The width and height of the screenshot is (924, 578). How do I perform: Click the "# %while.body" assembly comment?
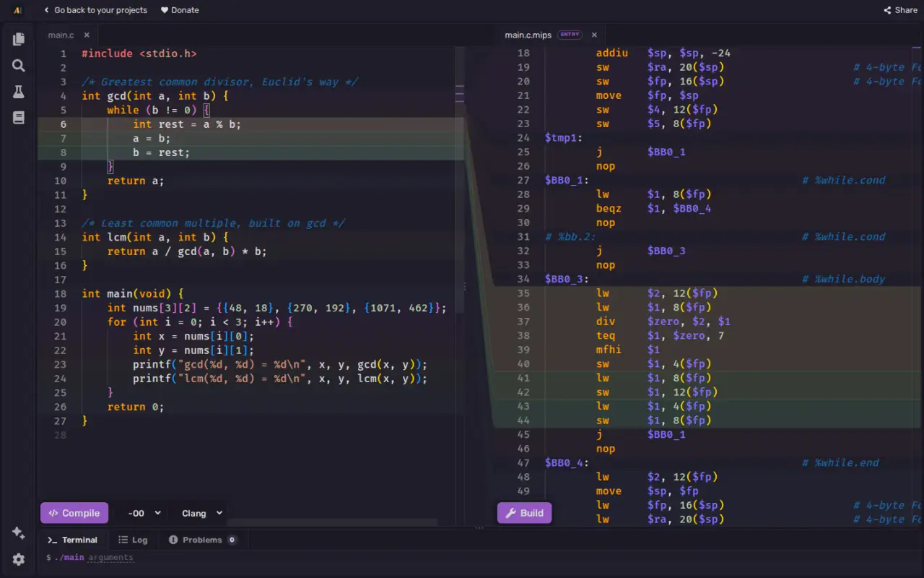click(843, 280)
